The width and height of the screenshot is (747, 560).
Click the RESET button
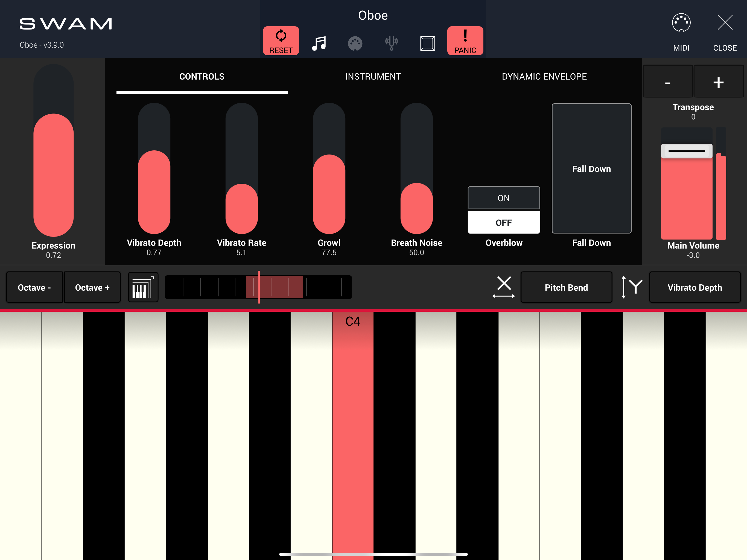click(x=281, y=40)
